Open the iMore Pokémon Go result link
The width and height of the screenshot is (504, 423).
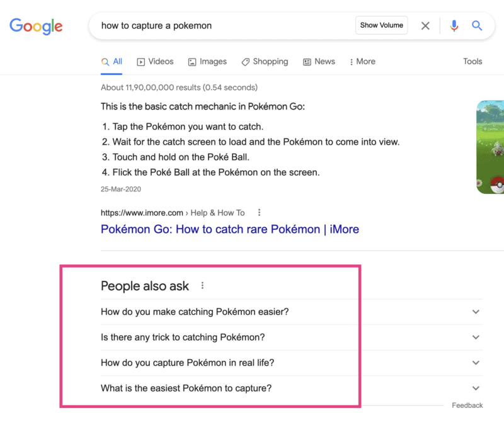[229, 229]
